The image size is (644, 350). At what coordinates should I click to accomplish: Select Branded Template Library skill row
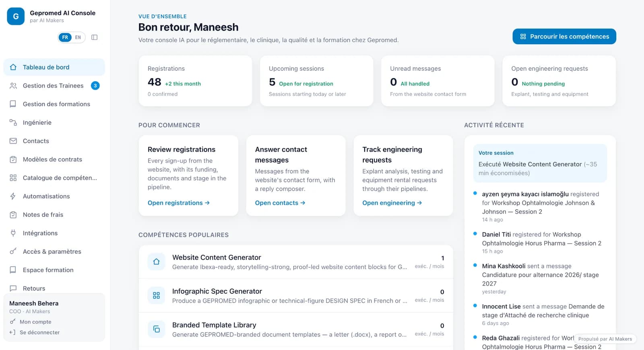(x=296, y=329)
